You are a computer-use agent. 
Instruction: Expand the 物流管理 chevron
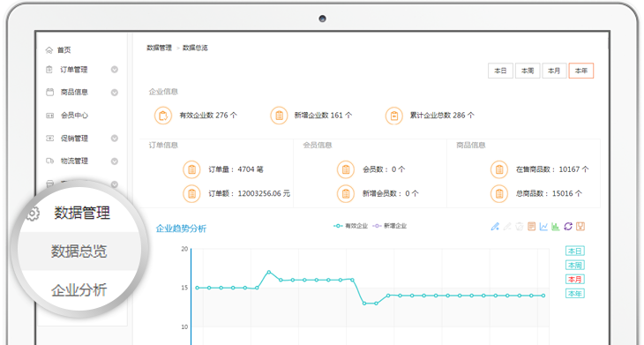tap(115, 161)
